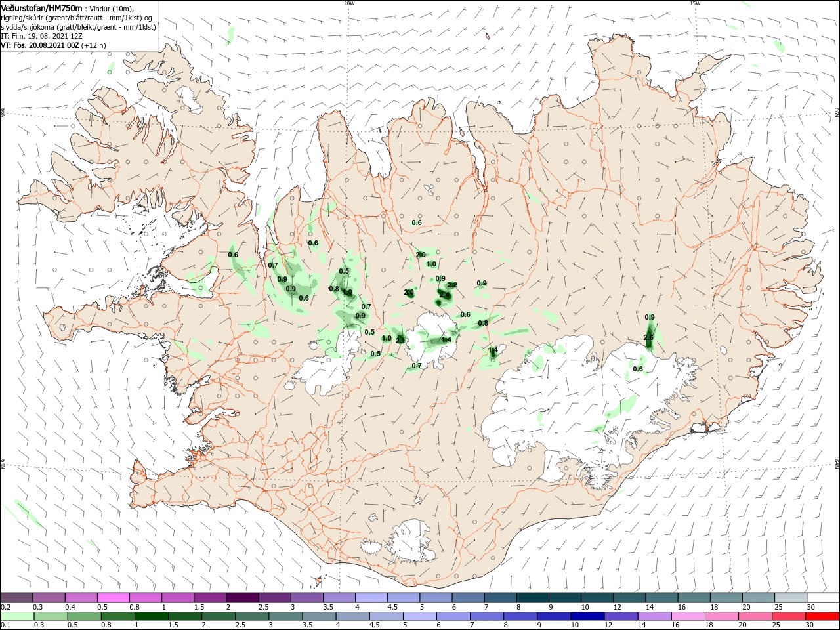Click the '15W' longitude label
The width and height of the screenshot is (840, 630).
[x=695, y=3]
